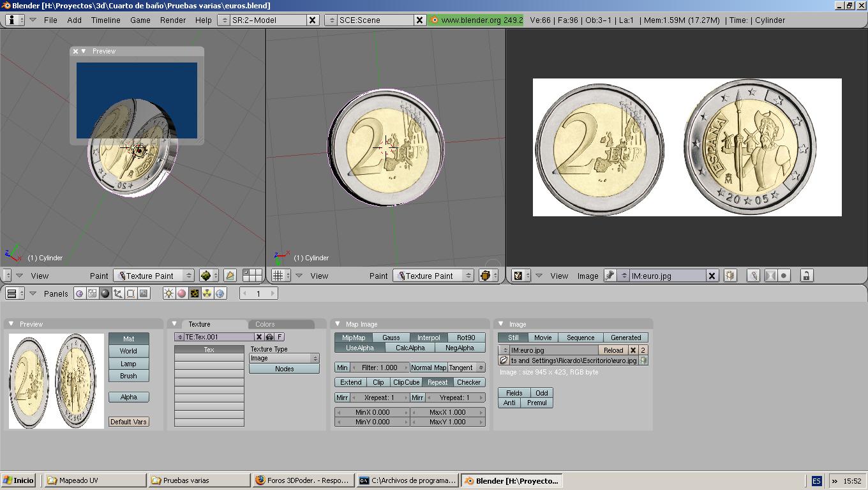Viewport: 868px width, 490px height.
Task: Click the Reload image button
Action: (613, 350)
